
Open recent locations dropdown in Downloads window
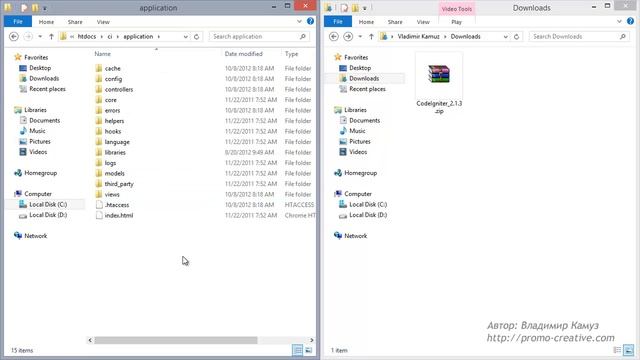tap(360, 37)
